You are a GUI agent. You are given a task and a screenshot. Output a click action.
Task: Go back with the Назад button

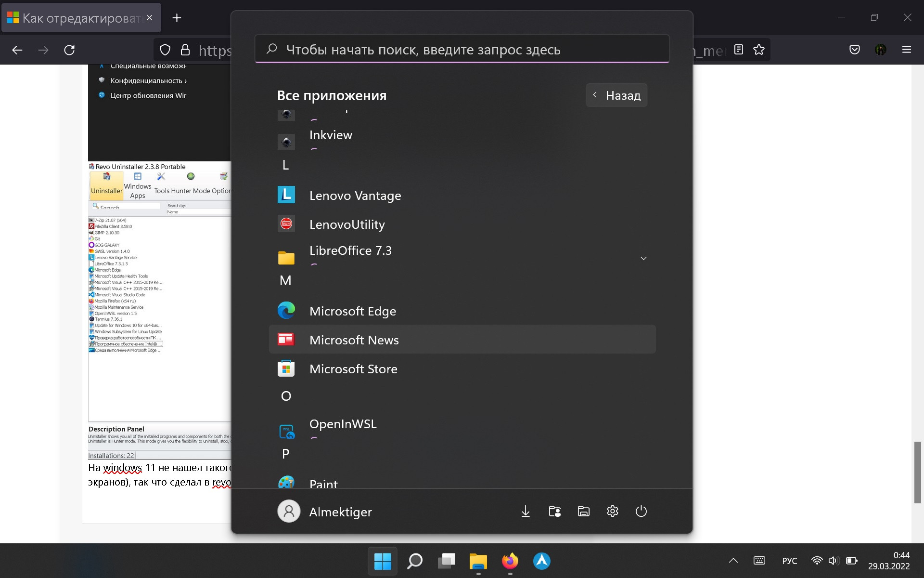coord(616,95)
